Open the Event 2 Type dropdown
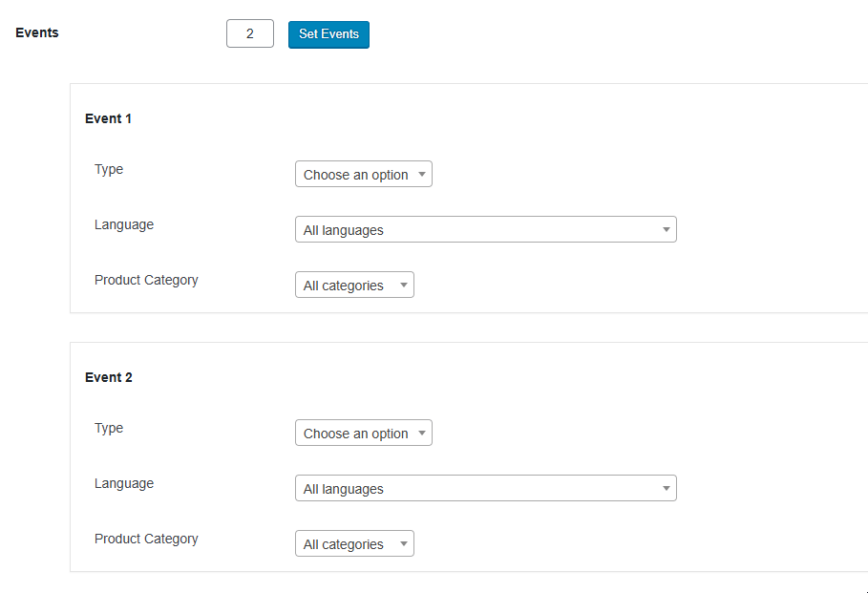 coord(363,434)
